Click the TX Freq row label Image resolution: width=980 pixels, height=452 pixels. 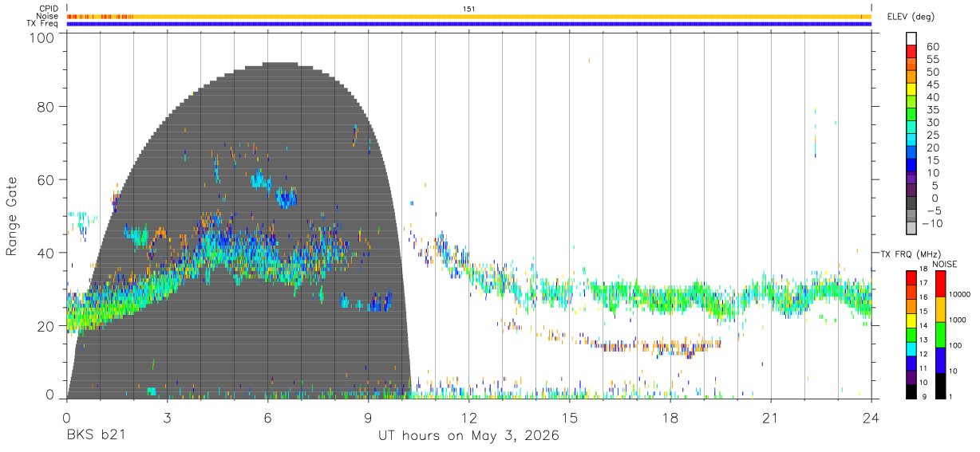click(42, 24)
